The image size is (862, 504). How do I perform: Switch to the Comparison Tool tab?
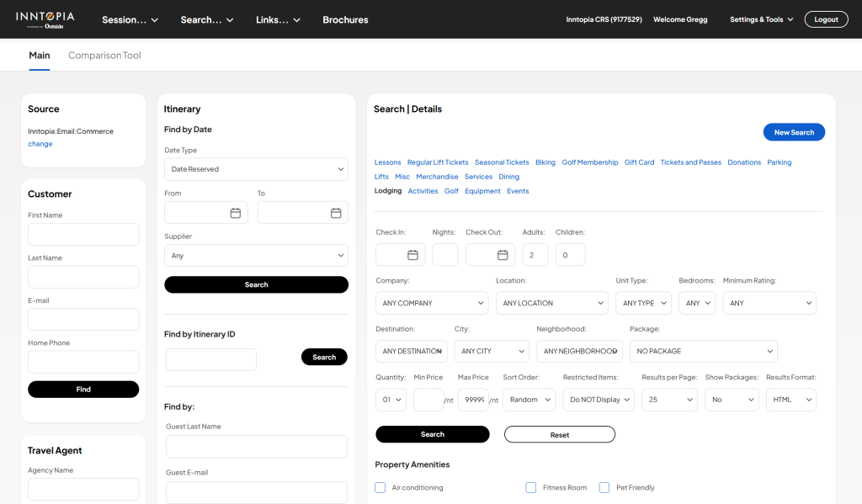[104, 56]
